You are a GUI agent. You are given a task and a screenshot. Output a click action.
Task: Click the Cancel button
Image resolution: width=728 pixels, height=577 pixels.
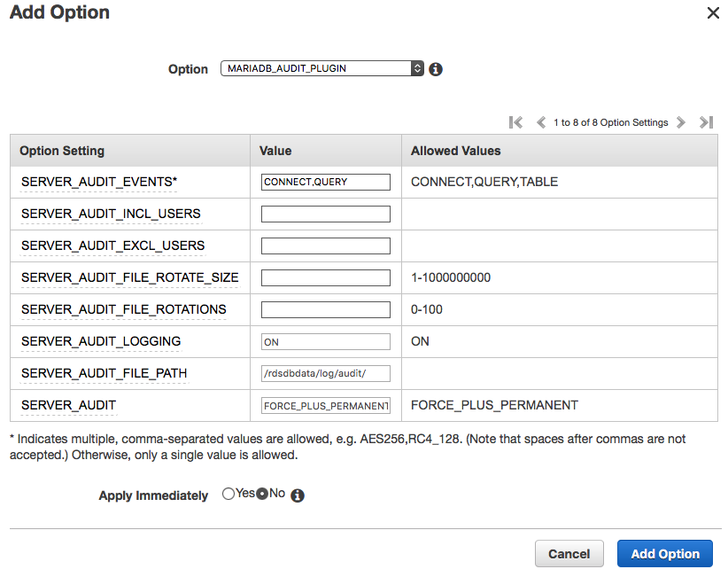(x=569, y=554)
